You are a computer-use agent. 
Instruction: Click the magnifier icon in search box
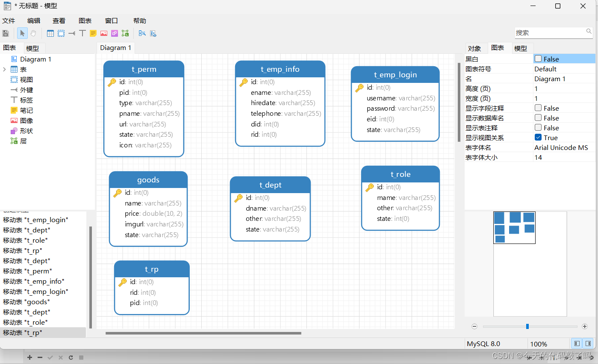(x=589, y=32)
